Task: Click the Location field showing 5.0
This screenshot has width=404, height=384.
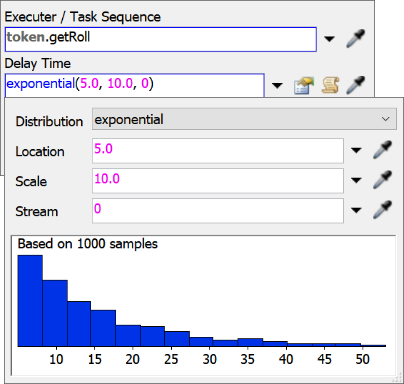Action: coord(218,151)
